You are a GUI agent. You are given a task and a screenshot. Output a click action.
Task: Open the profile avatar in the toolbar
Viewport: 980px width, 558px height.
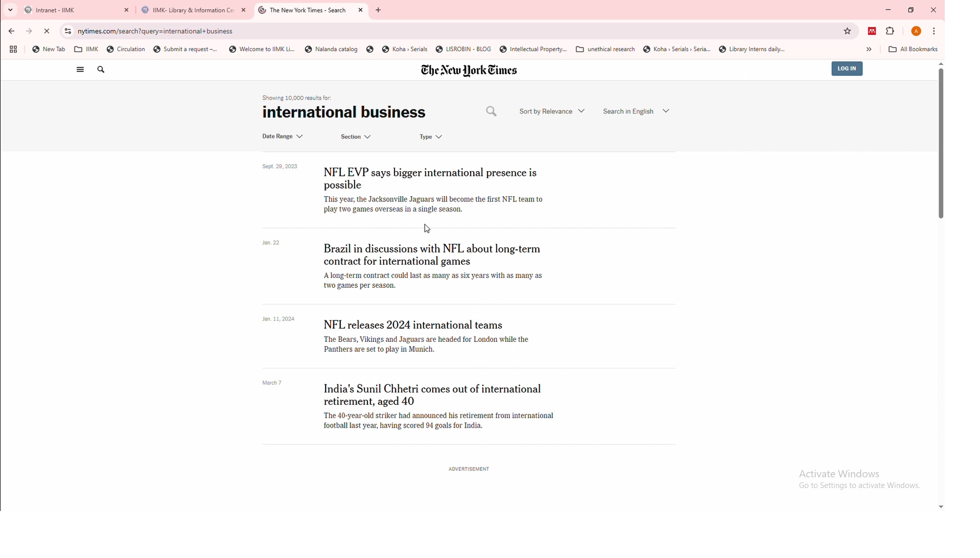[x=917, y=31]
